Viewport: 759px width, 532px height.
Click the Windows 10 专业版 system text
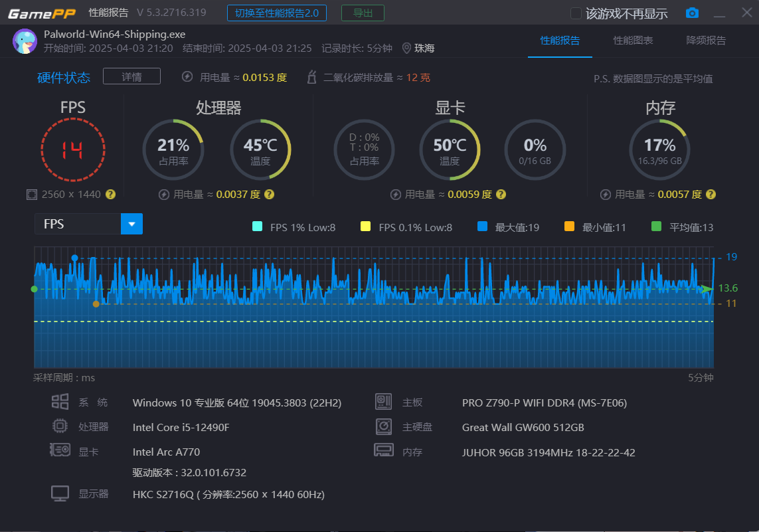click(x=237, y=402)
